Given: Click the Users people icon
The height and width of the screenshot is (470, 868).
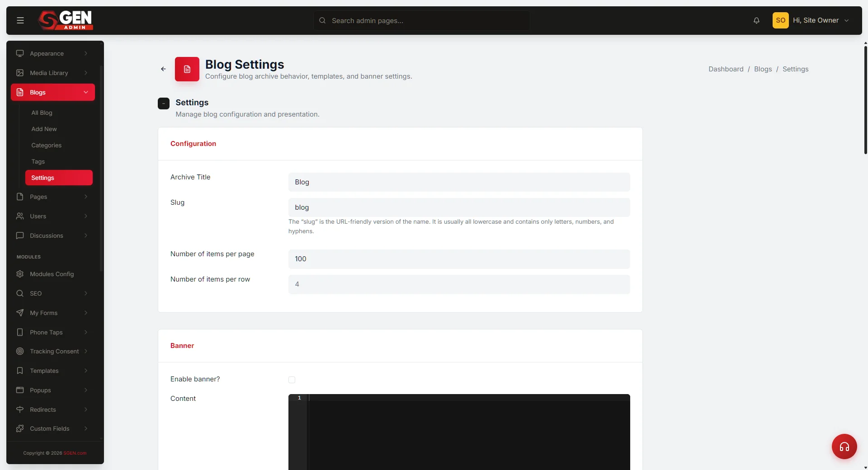Looking at the screenshot, I should (x=20, y=216).
